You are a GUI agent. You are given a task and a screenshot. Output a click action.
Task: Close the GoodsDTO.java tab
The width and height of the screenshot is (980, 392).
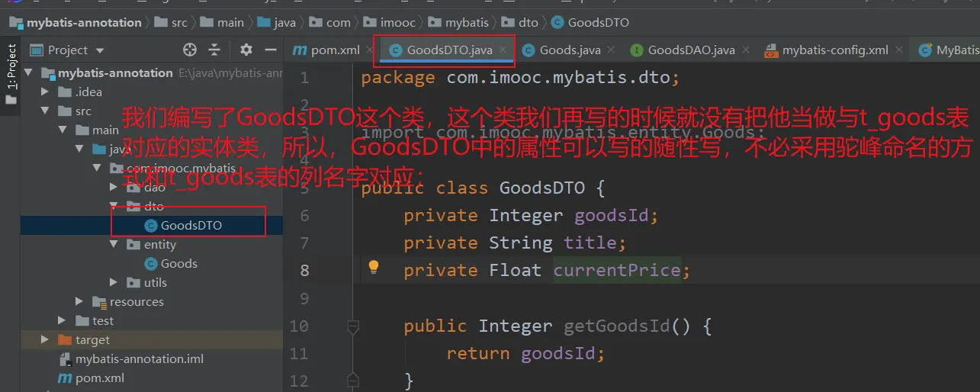[503, 50]
